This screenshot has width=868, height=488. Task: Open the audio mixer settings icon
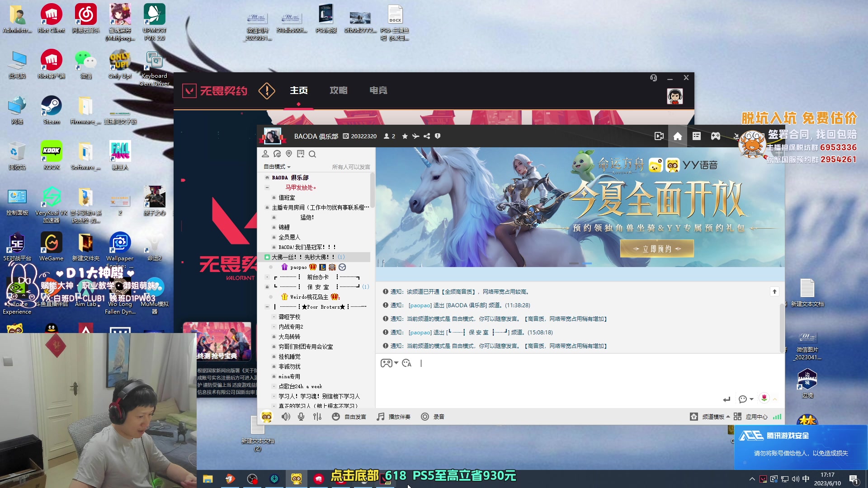click(x=317, y=417)
